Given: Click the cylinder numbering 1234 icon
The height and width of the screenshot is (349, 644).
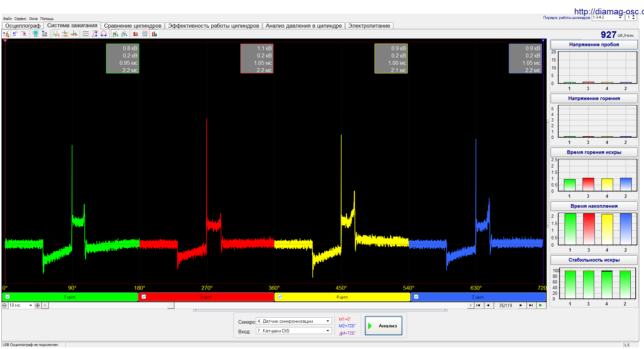Looking at the screenshot, I should pyautogui.click(x=45, y=34).
